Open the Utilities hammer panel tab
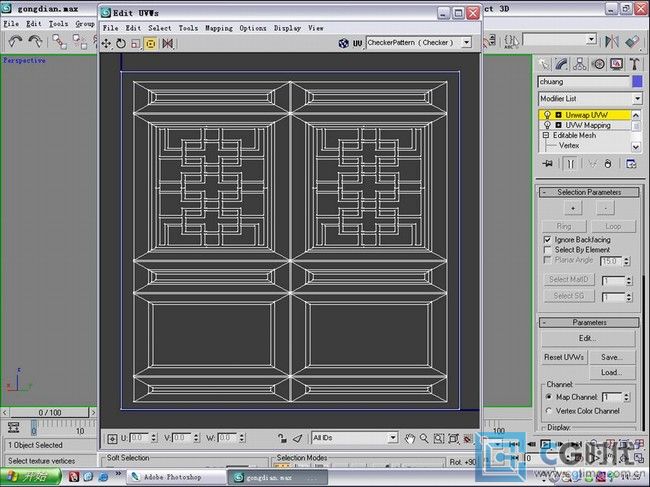Viewport: 650px width, 487px height. point(634,64)
